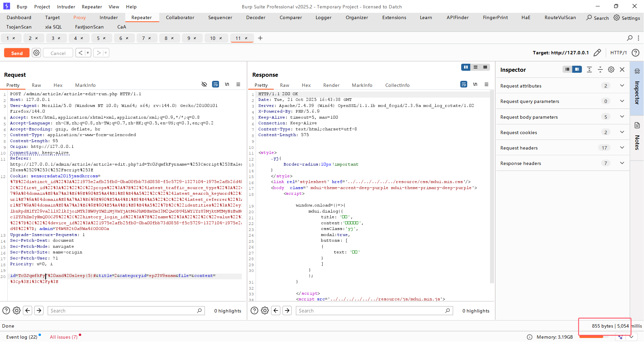The image size is (644, 342).
Task: Go to next match in response search
Action: tap(287, 311)
